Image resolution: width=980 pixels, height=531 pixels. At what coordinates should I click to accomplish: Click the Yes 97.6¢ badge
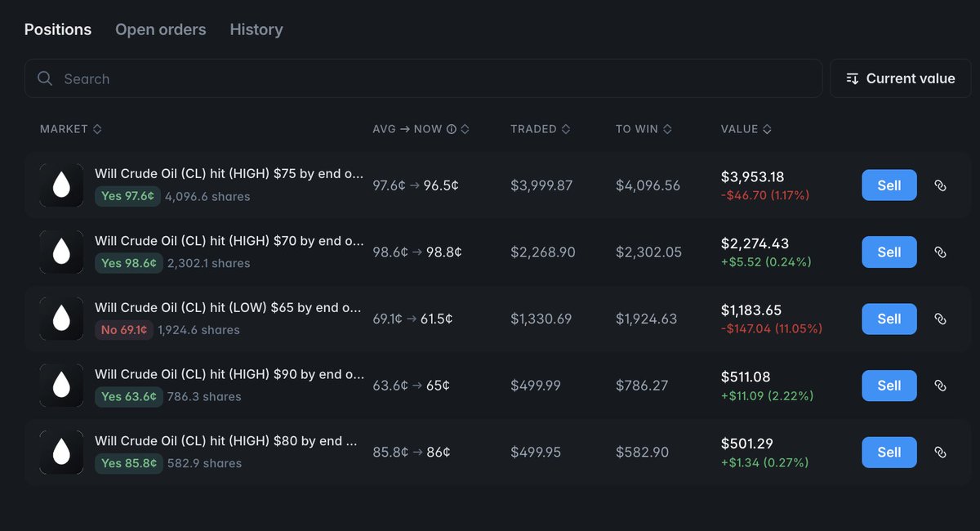127,196
